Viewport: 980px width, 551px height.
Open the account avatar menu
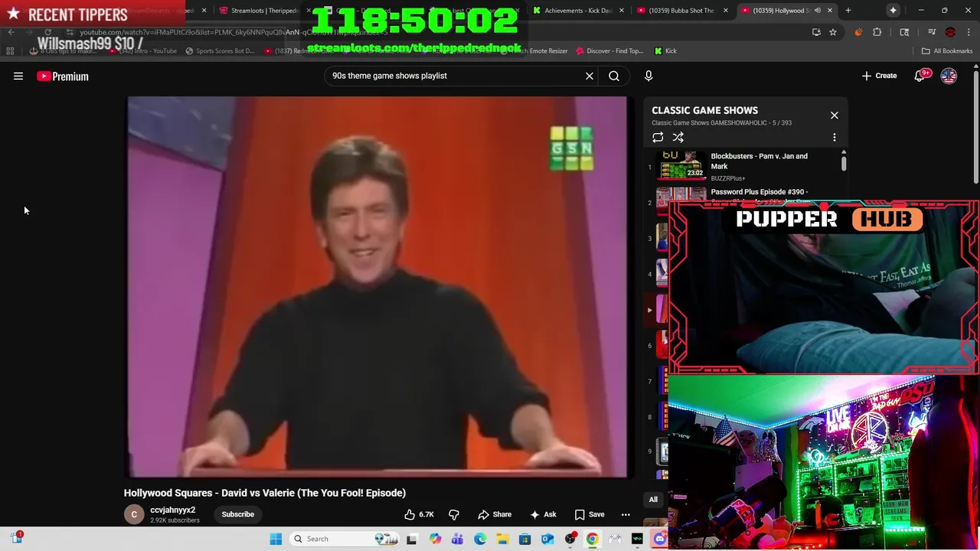949,76
